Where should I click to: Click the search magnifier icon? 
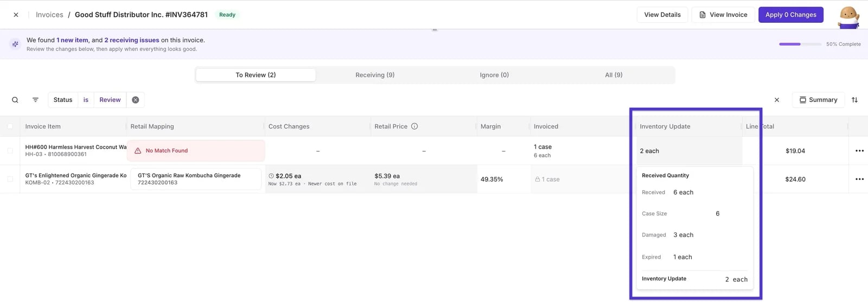(15, 100)
